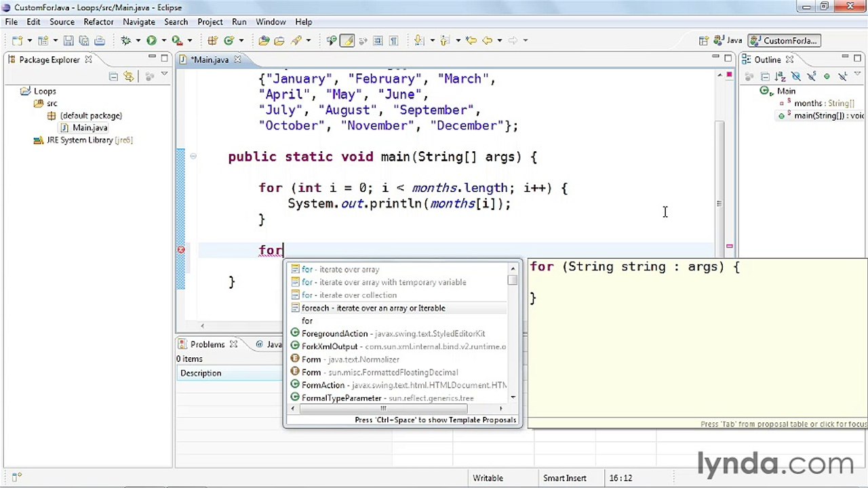This screenshot has height=488, width=868.
Task: Open the Run configurations dropdown arrow
Action: pos(163,41)
